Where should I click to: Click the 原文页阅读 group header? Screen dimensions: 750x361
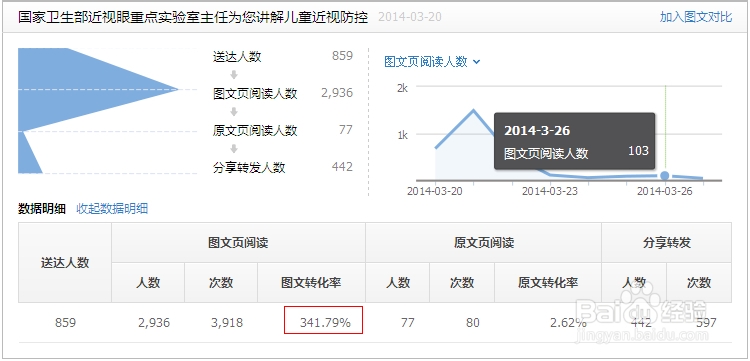(x=484, y=242)
